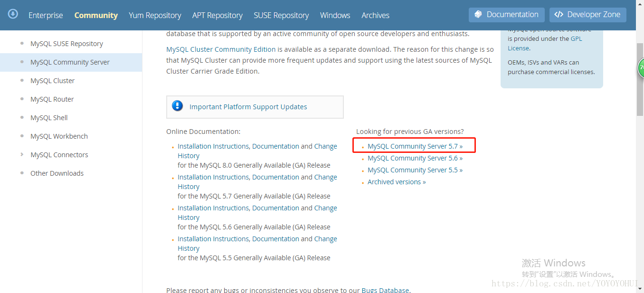Viewport: 644px width, 293px height.
Task: Click the Developer Zone code icon
Action: point(559,15)
